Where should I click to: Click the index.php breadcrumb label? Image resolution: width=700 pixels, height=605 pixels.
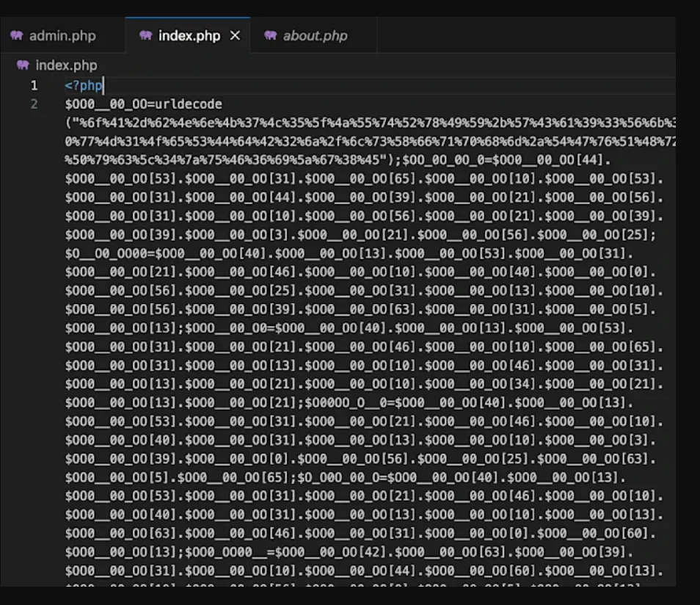click(67, 65)
